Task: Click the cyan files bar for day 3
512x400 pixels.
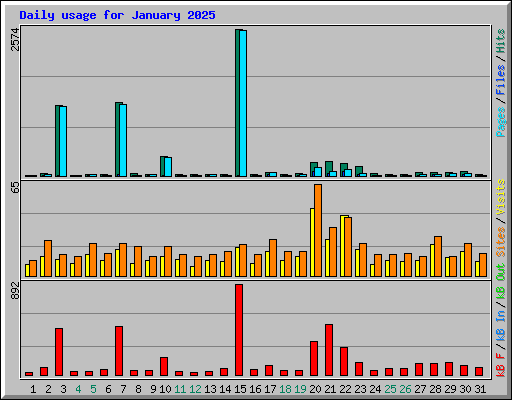Action: pos(63,141)
